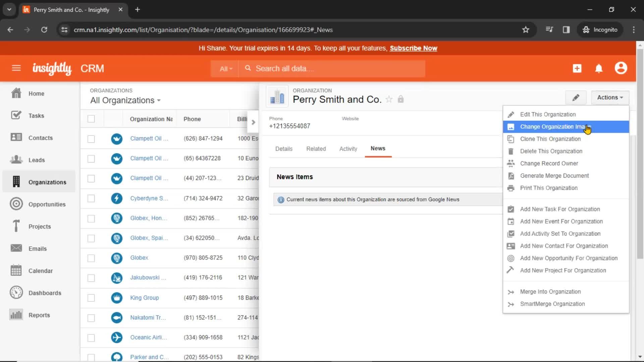Screen dimensions: 644x362
Task: Click the Perry Smith organization building image
Action: click(x=277, y=97)
